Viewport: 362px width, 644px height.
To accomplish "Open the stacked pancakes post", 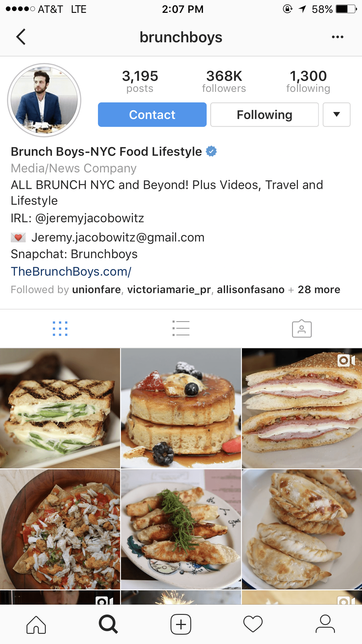I will (x=181, y=408).
